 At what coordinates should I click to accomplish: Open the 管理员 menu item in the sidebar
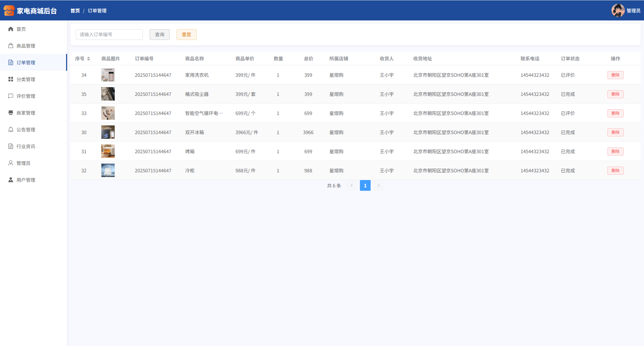23,163
